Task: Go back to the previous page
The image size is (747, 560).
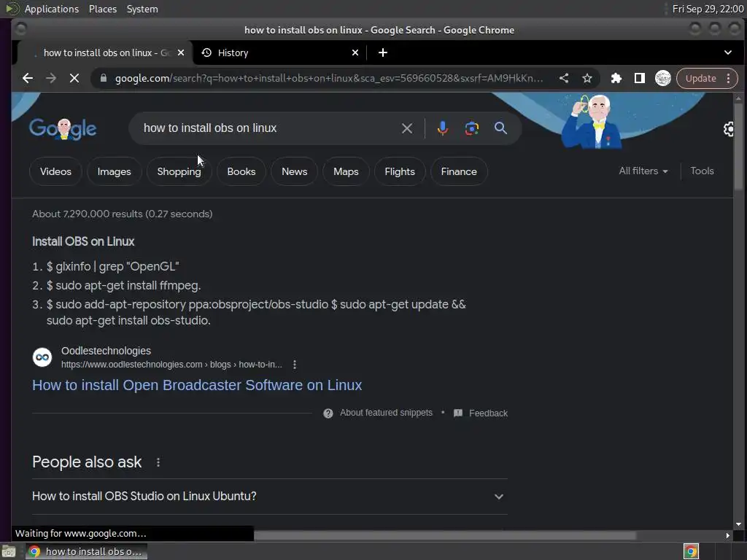Action: (x=28, y=78)
